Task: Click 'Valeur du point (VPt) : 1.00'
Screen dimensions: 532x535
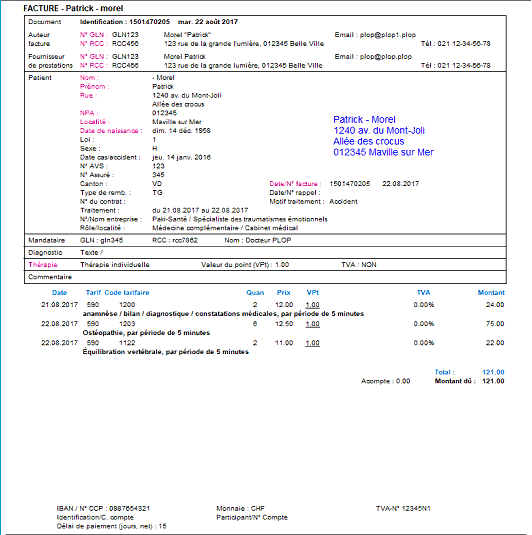Action: tap(245, 265)
